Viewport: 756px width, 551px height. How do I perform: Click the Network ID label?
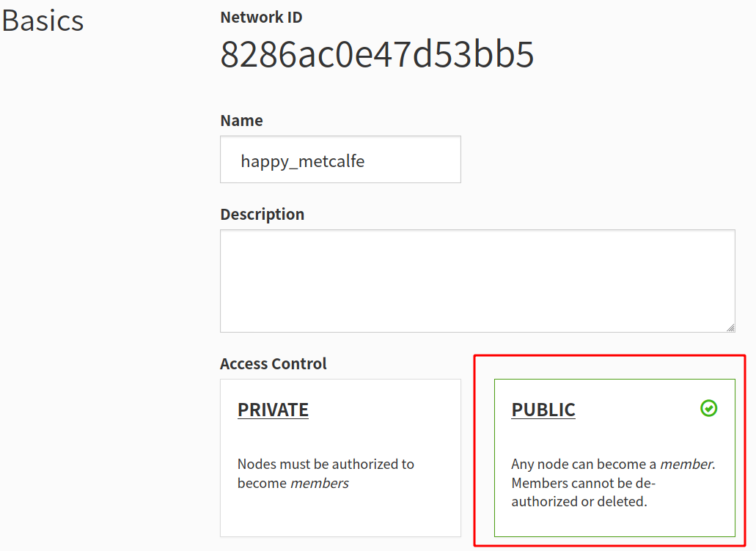(261, 18)
